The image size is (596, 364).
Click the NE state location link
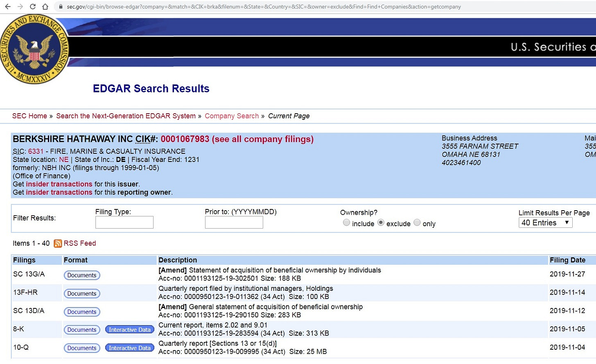pyautogui.click(x=64, y=160)
